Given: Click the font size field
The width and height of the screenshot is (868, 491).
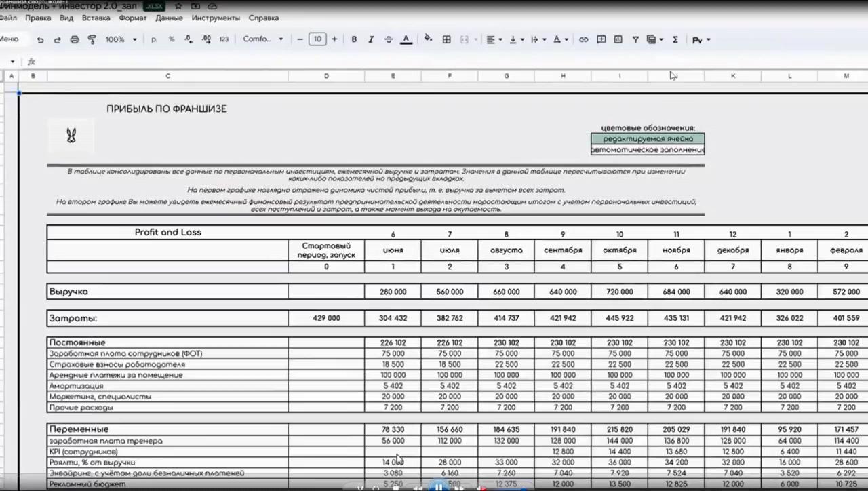Looking at the screenshot, I should (x=317, y=39).
